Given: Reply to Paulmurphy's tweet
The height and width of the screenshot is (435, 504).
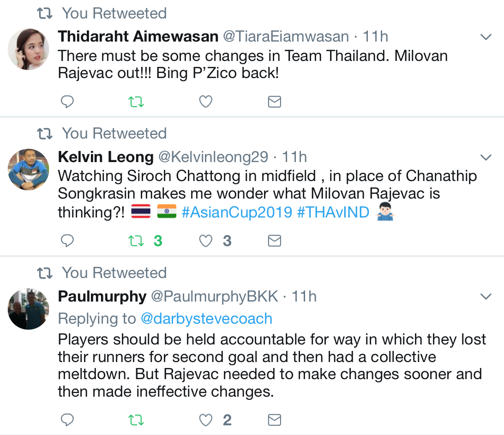Looking at the screenshot, I should 67,420.
